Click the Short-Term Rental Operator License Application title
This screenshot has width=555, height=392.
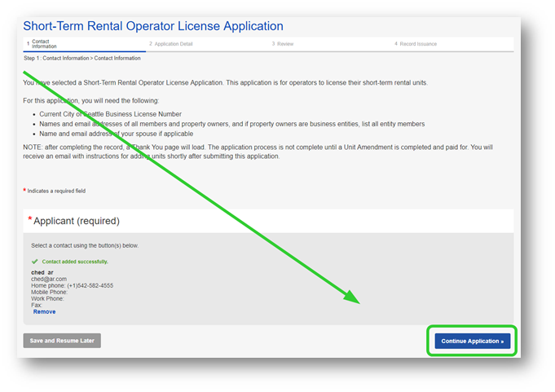(x=153, y=26)
